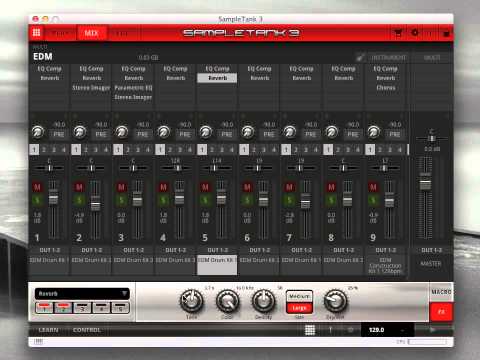Open the shopping cart store icon
Viewport: 480px width, 360px height.
point(398,33)
